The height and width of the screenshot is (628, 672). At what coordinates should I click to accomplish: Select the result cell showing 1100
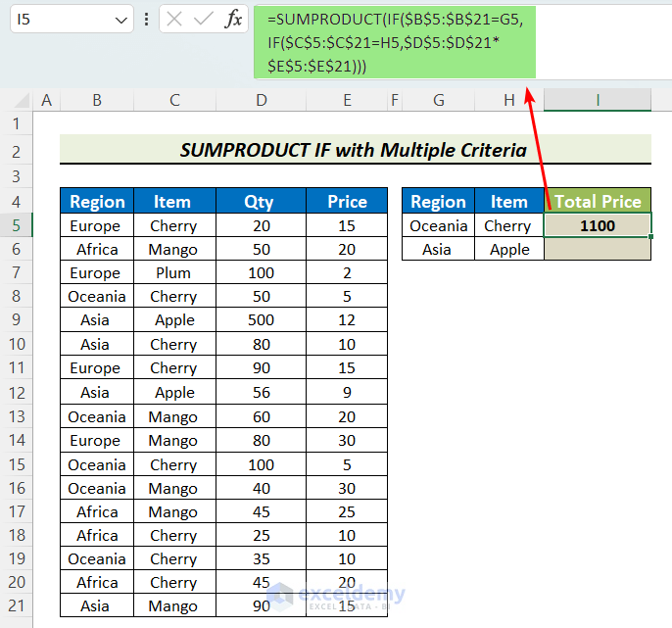tap(598, 225)
